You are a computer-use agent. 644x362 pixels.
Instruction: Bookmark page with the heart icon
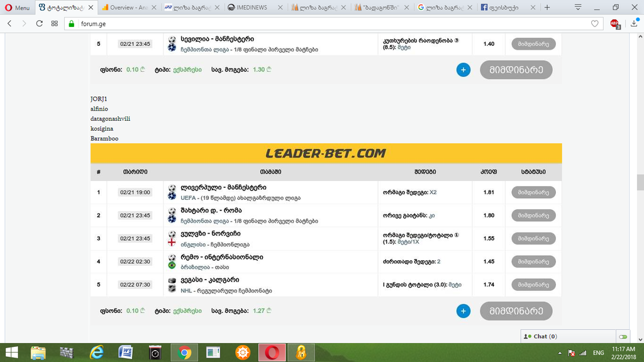coord(595,24)
